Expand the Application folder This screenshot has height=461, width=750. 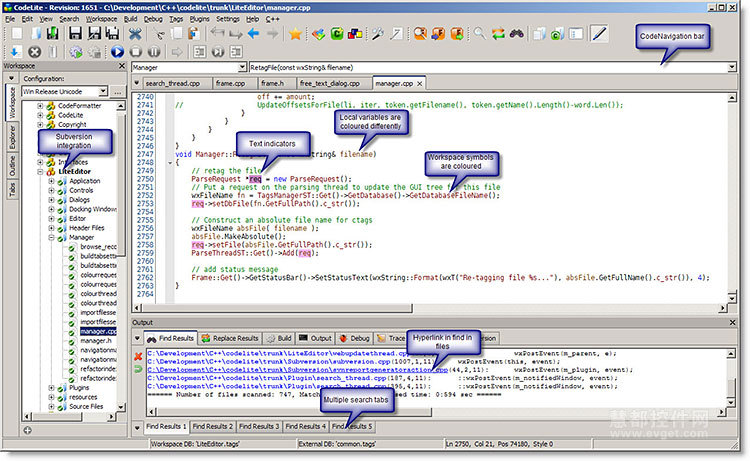point(51,181)
